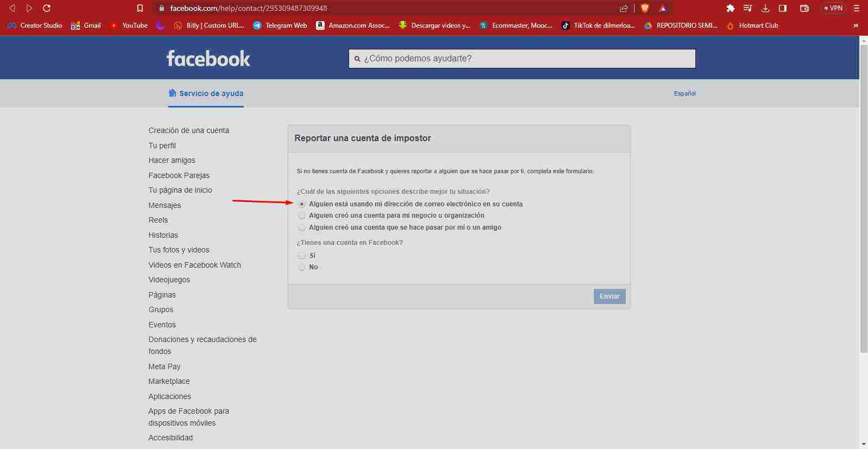Viewport: 868px width, 449px height.
Task: Open Aplicaciones help topic
Action: click(x=170, y=396)
